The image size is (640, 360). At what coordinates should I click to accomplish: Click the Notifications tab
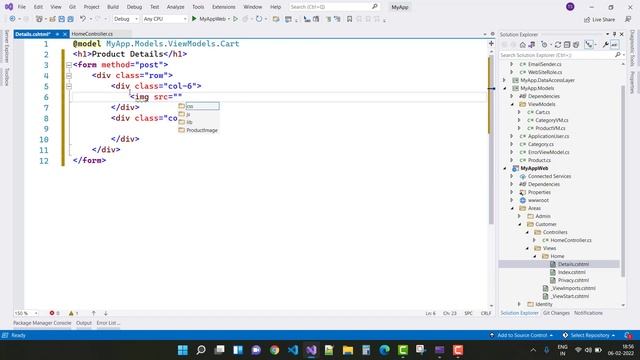click(588, 313)
